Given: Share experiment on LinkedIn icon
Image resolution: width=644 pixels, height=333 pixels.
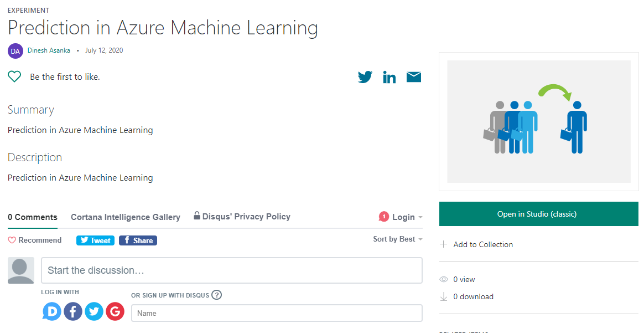Looking at the screenshot, I should tap(389, 77).
